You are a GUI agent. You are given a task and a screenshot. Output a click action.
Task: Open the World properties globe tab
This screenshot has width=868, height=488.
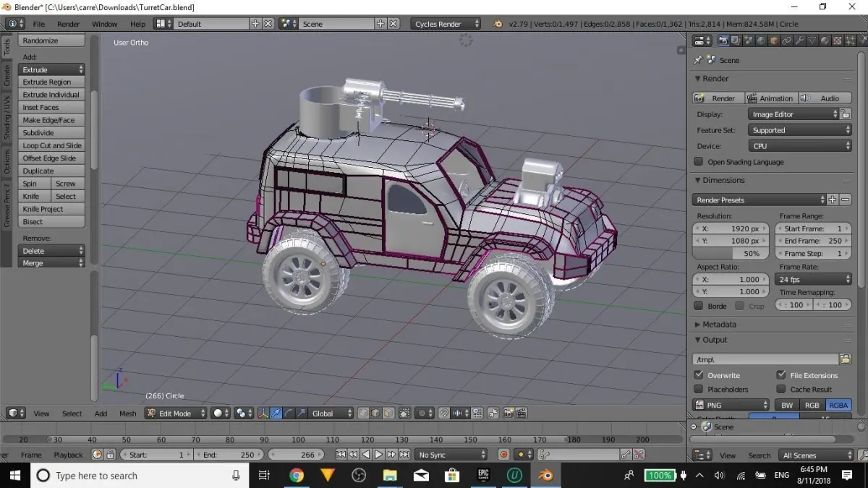(761, 40)
